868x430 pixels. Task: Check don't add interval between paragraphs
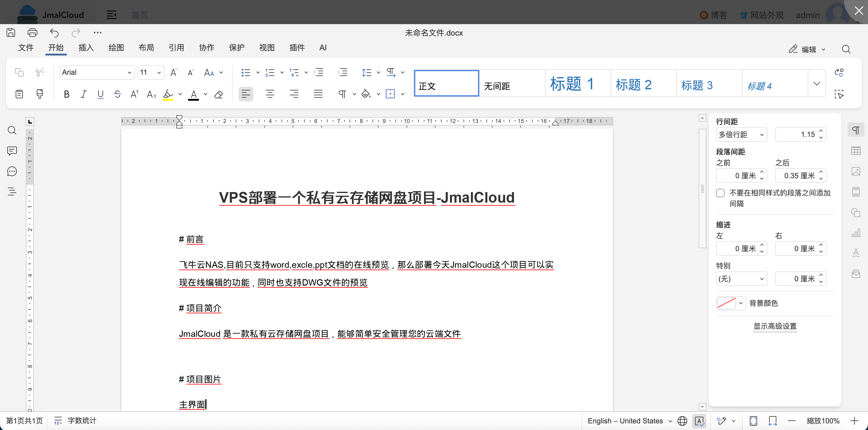[x=720, y=193]
